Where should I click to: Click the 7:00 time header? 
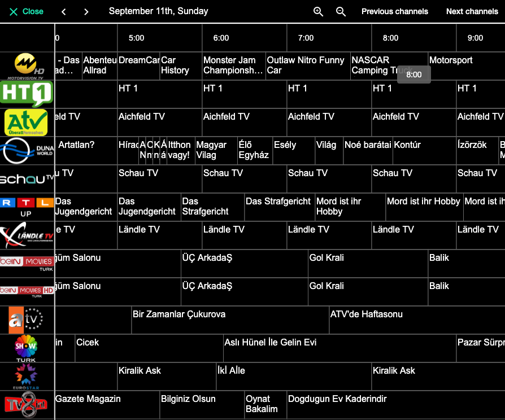point(306,38)
